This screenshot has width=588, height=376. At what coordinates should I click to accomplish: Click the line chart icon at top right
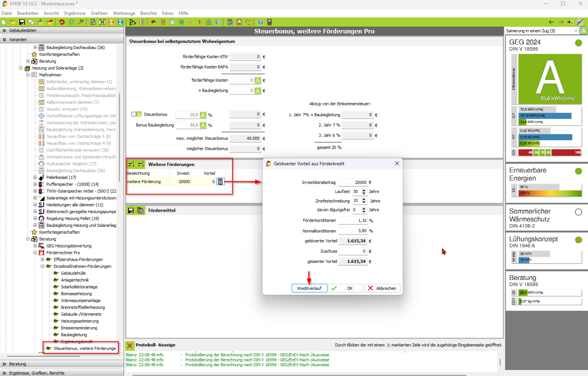coord(580,22)
